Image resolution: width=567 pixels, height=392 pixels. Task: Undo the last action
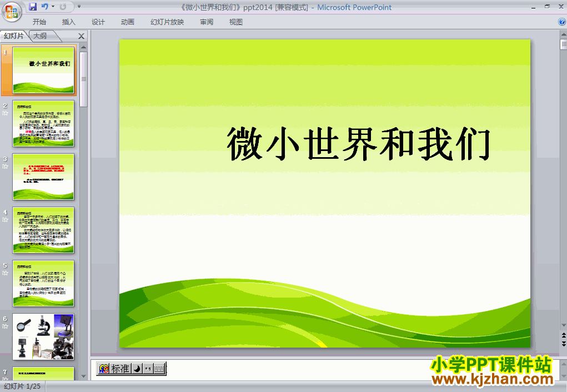tap(45, 7)
